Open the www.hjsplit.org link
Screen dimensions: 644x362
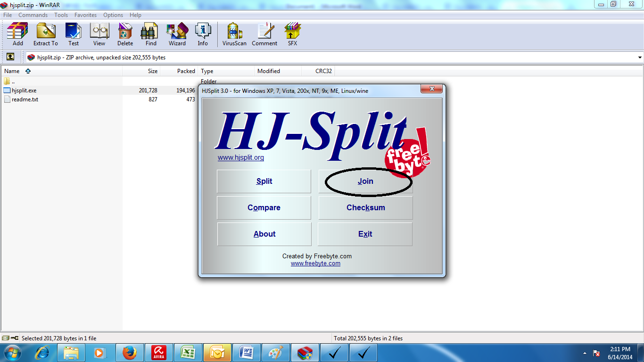click(240, 157)
